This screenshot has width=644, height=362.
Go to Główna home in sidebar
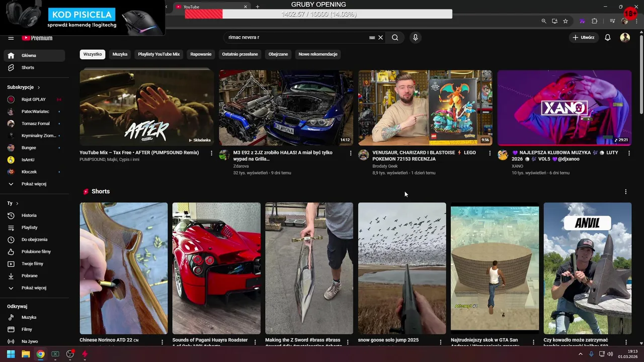[34, 55]
